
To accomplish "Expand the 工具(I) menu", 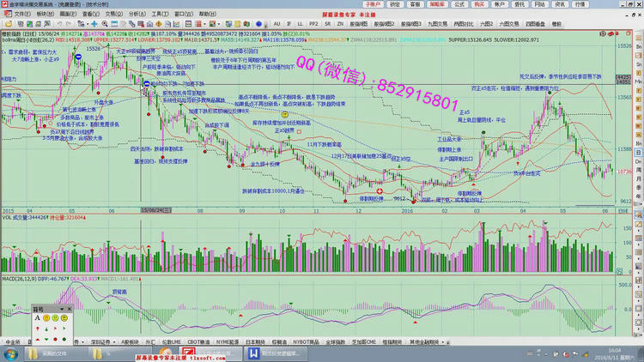I will [x=160, y=15].
